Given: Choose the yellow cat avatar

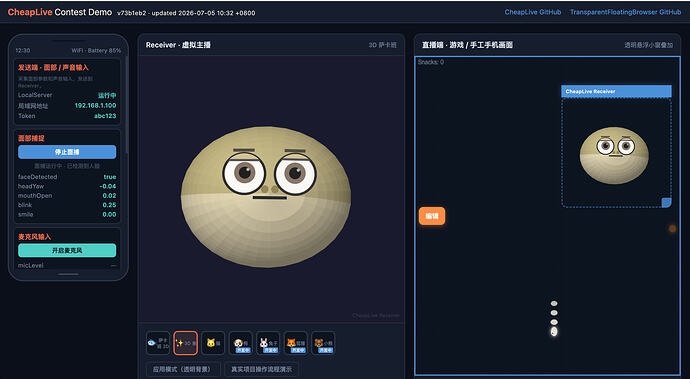Looking at the screenshot, I should 213,343.
